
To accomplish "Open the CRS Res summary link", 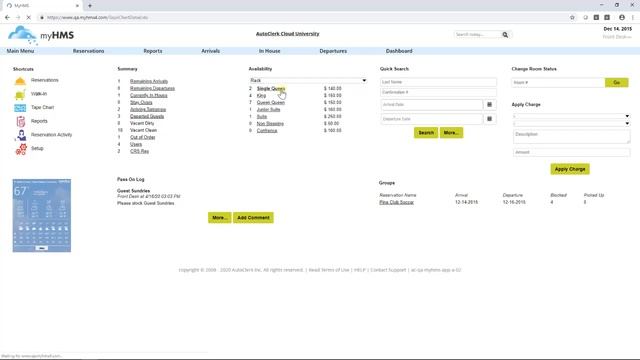I will pos(139,151).
